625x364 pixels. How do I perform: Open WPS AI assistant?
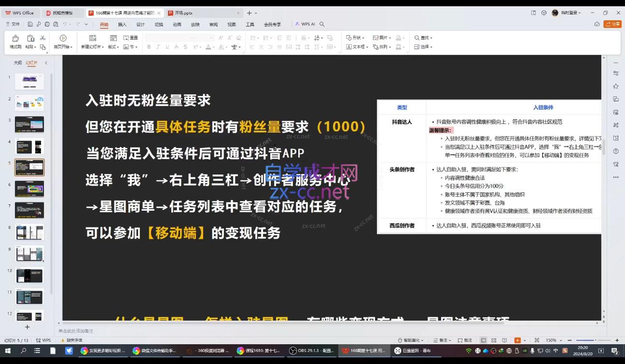pos(305,24)
